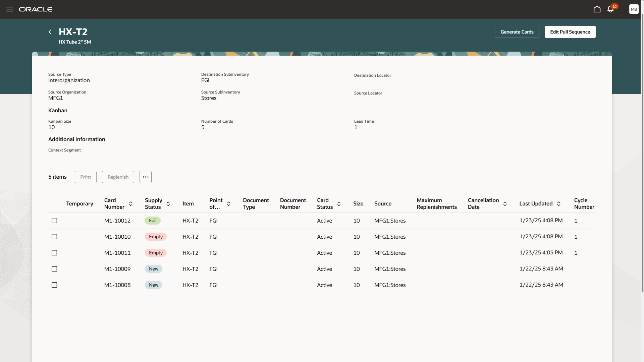Toggle sorting on Supply Status column
Image resolution: width=644 pixels, height=362 pixels.
[168, 204]
